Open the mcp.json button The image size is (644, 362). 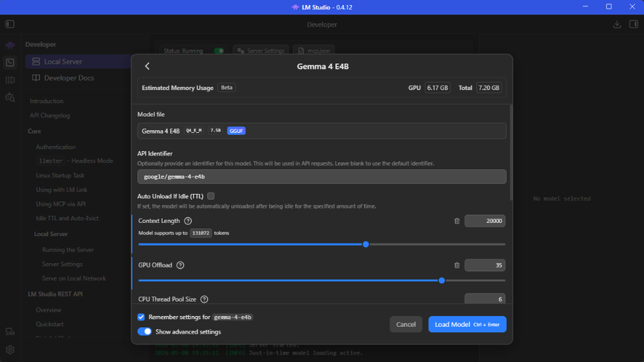point(314,51)
